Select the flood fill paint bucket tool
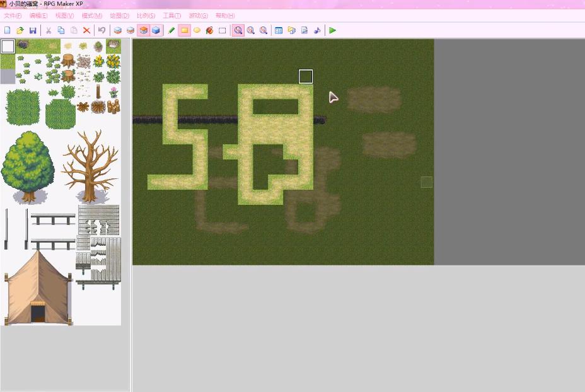The image size is (585, 392). pyautogui.click(x=210, y=30)
